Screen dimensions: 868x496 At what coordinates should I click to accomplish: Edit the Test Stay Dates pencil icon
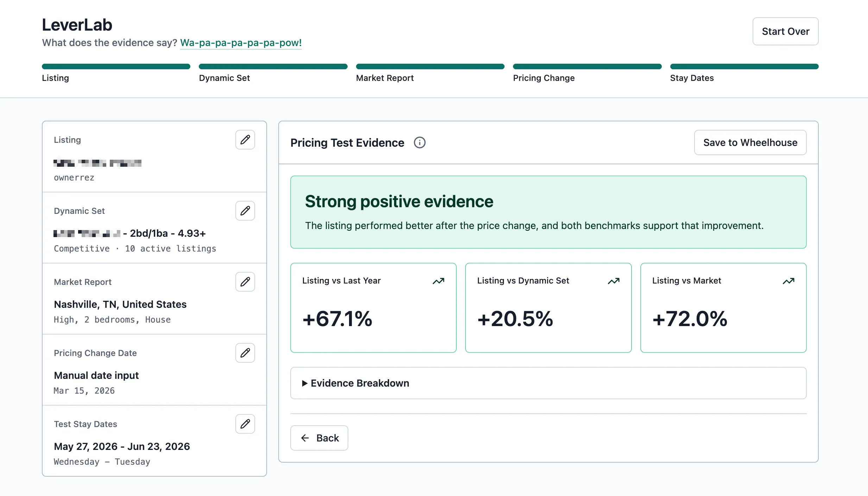tap(245, 424)
